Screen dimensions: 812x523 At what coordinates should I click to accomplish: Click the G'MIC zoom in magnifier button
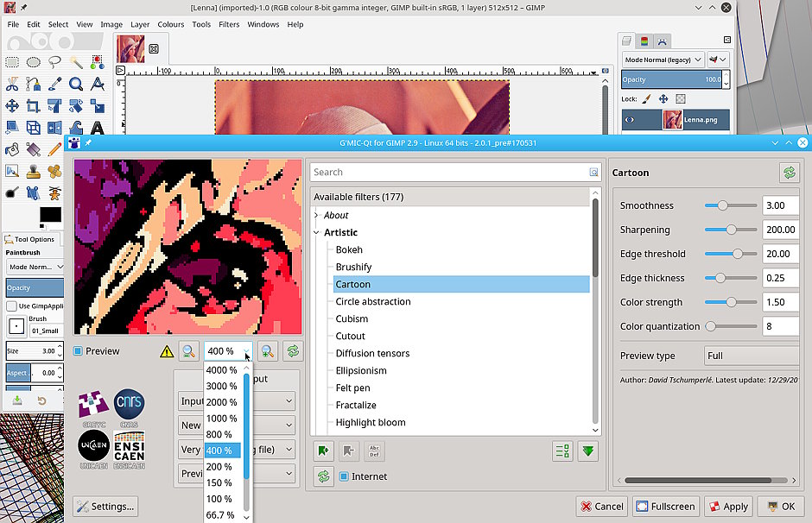(268, 351)
